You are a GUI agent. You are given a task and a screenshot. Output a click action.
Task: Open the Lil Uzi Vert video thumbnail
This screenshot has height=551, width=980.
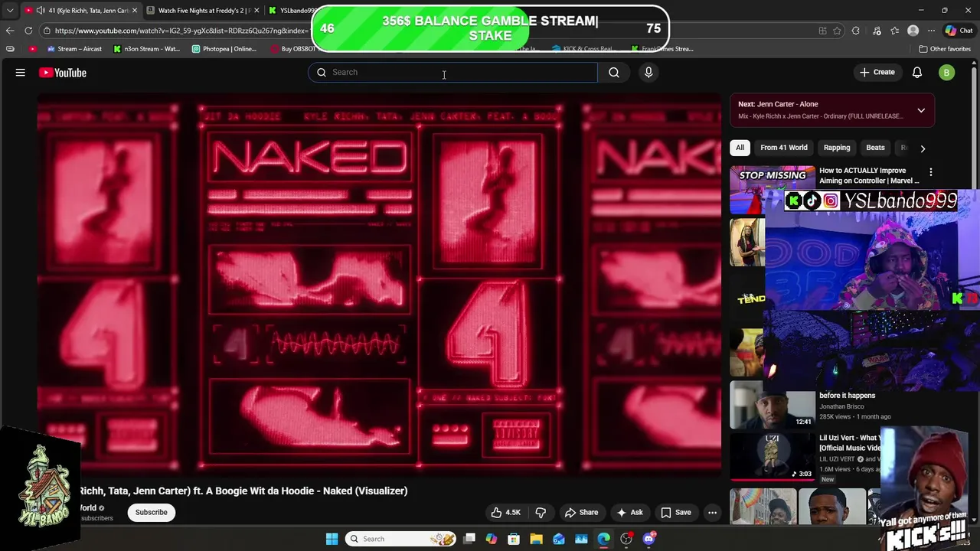click(772, 456)
